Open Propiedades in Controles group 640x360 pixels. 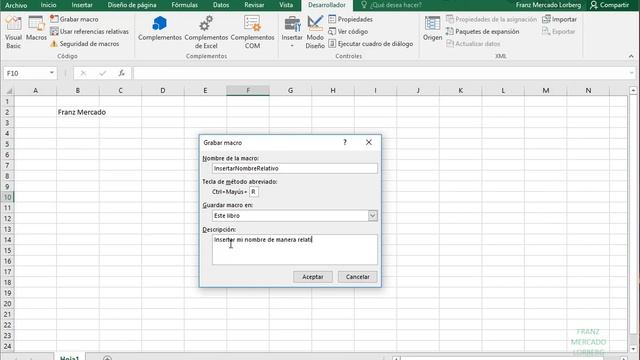350,19
